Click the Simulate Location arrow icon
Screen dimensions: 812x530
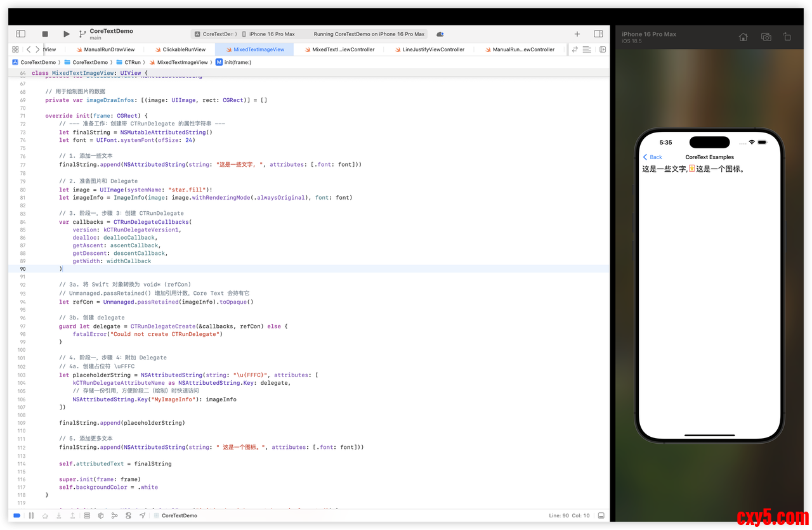(x=142, y=515)
